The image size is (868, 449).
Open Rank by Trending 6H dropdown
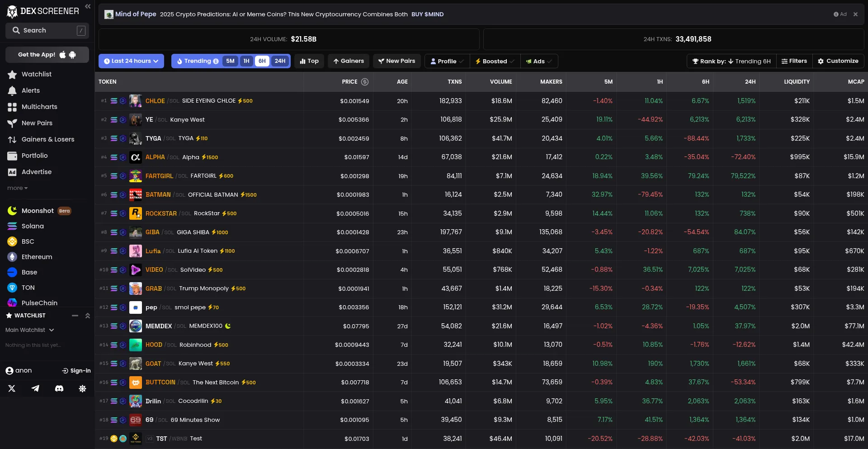point(731,61)
